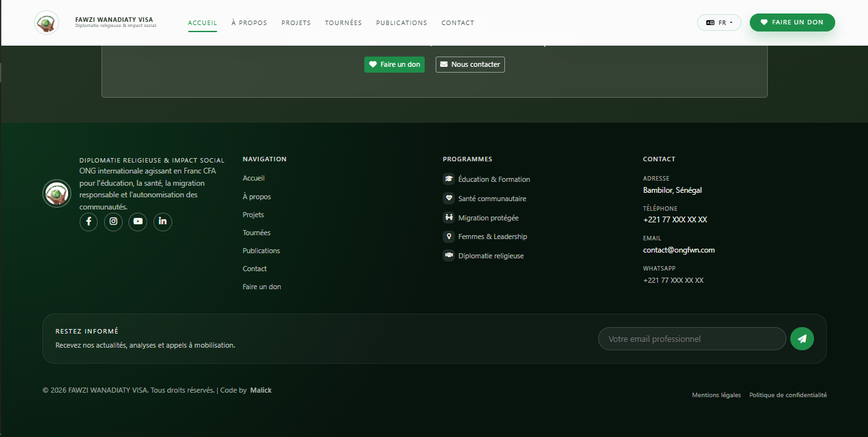
Task: Follow the footer Contact link
Action: point(254,269)
